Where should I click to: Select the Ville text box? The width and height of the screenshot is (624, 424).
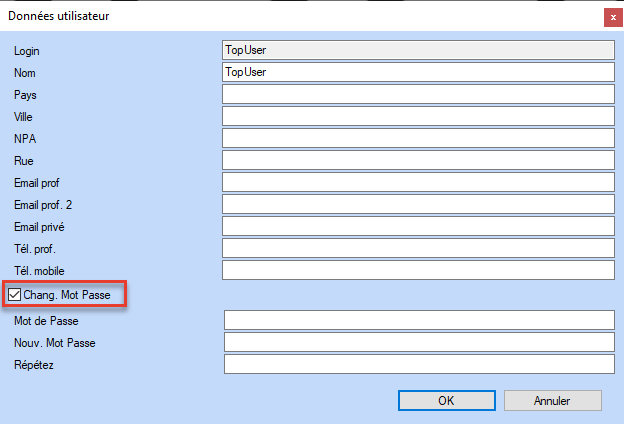[417, 116]
